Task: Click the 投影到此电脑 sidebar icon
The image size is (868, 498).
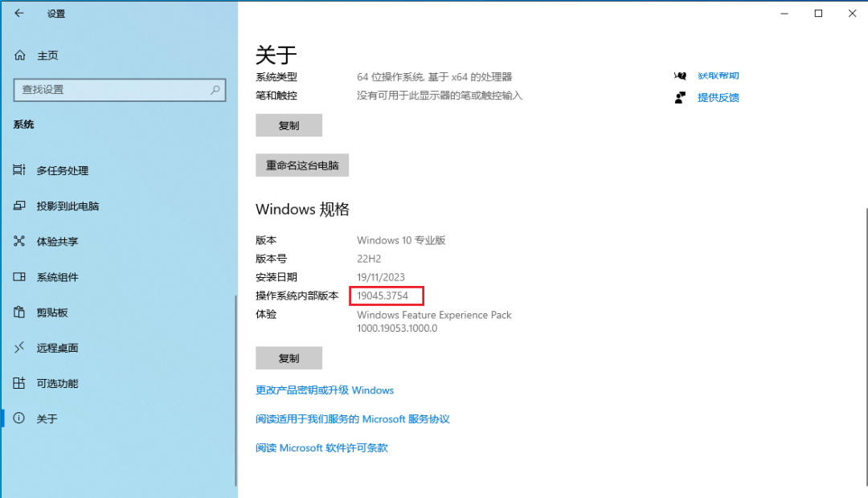Action: 19,206
